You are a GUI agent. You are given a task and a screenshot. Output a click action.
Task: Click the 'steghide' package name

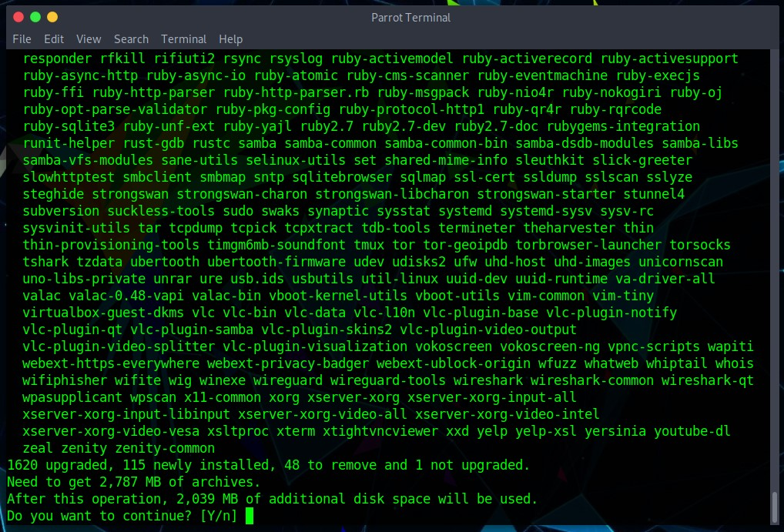53,194
